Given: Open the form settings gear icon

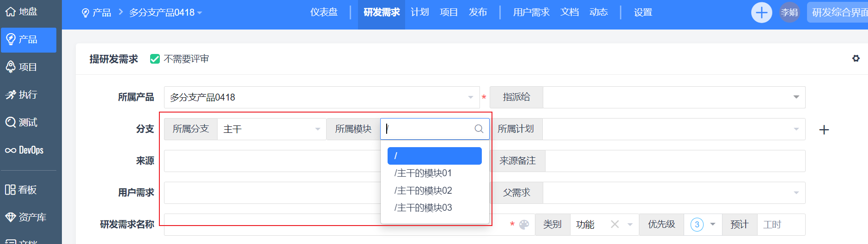Looking at the screenshot, I should [856, 59].
